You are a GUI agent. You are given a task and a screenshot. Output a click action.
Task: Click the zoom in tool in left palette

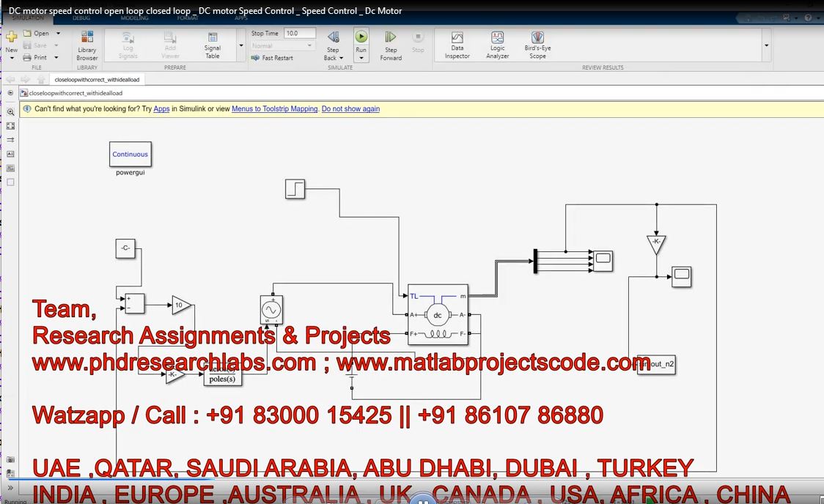[10, 112]
